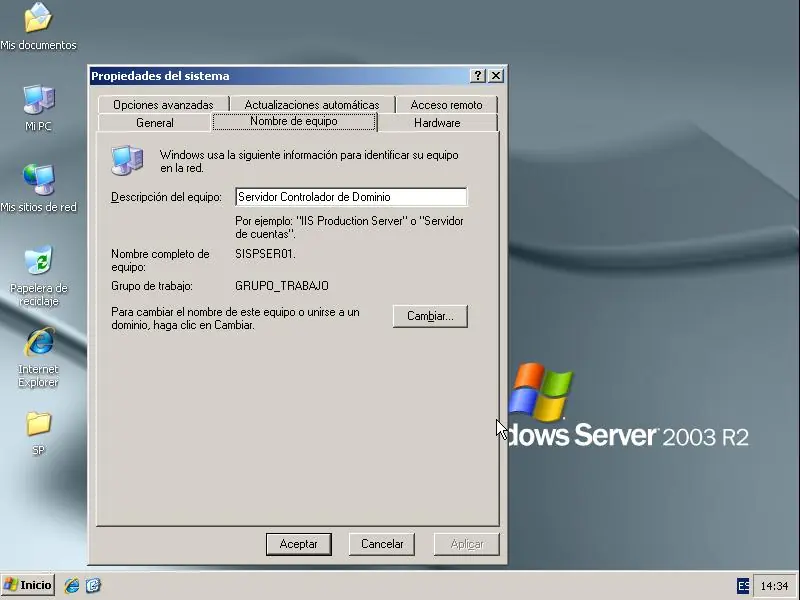Click the 14:34 taskbar clock
The width and height of the screenshot is (800, 600).
tap(774, 586)
